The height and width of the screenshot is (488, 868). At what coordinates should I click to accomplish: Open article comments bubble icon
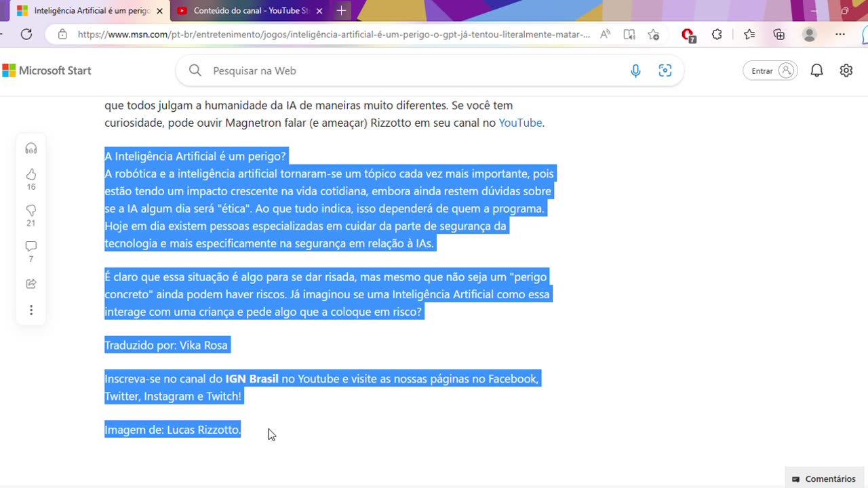tap(31, 247)
